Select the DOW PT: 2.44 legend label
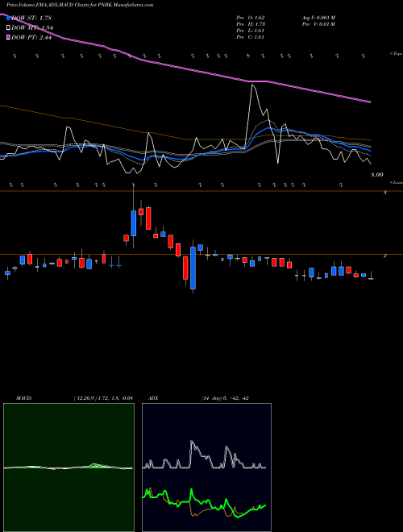This screenshot has width=403, height=532. coord(31,38)
